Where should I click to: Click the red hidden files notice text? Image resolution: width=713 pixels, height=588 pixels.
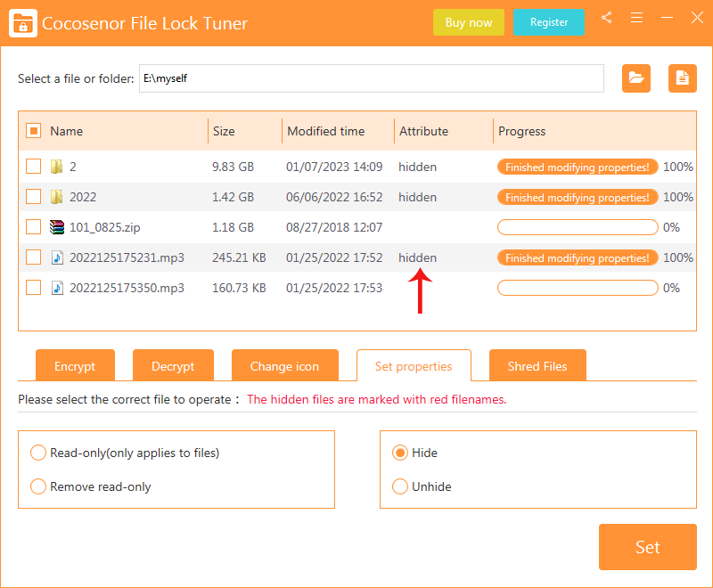pyautogui.click(x=376, y=399)
